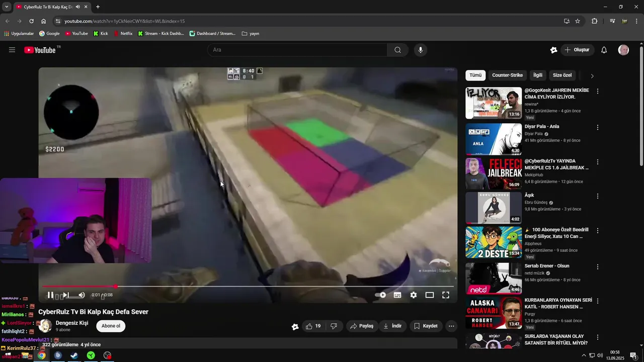644x362 pixels.
Task: Open the Stream - Kick Dashboard bookmark
Action: point(160,34)
